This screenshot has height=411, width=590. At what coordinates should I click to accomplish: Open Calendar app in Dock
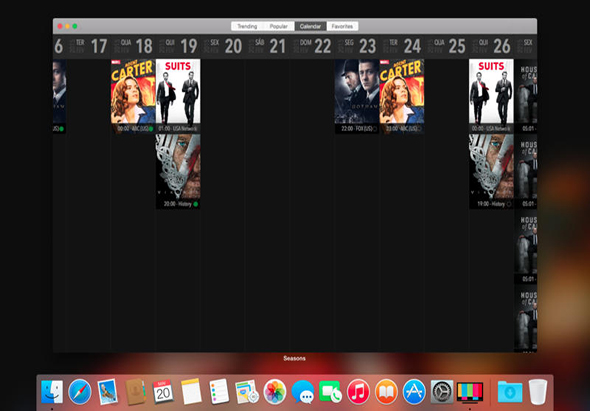point(163,392)
